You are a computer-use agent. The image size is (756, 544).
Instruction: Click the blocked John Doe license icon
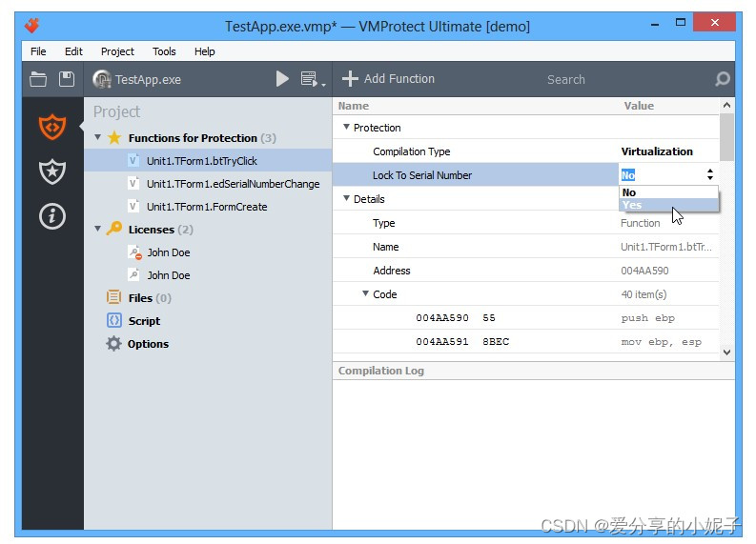(134, 252)
